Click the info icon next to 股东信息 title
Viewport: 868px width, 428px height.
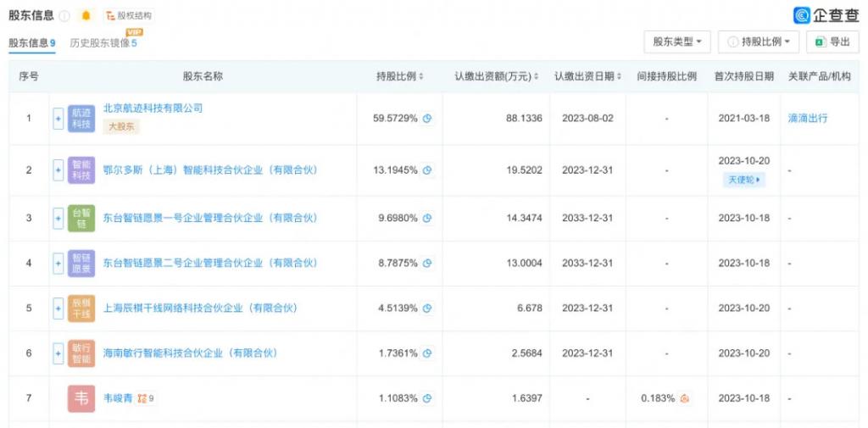(65, 15)
